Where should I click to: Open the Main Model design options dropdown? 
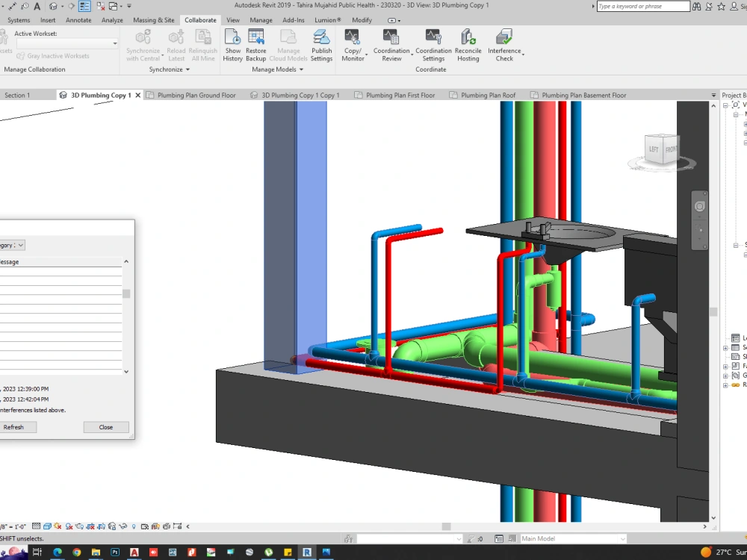click(x=573, y=538)
